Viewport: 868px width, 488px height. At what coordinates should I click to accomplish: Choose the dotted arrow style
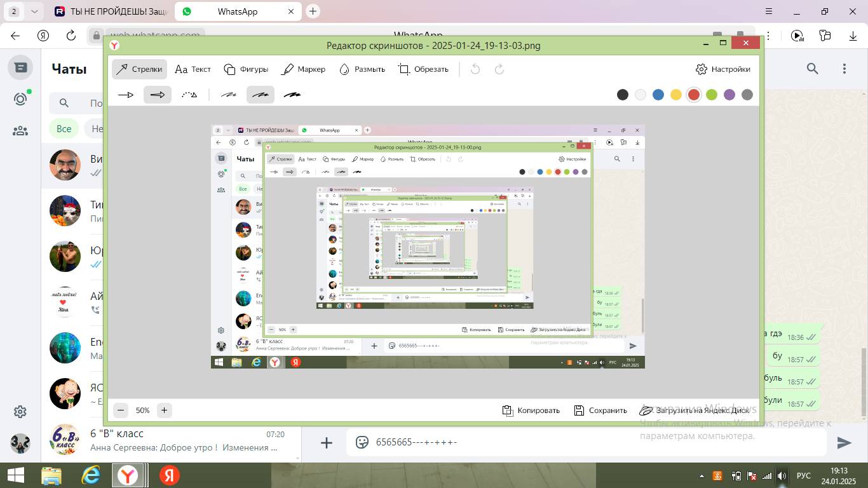[x=189, y=95]
